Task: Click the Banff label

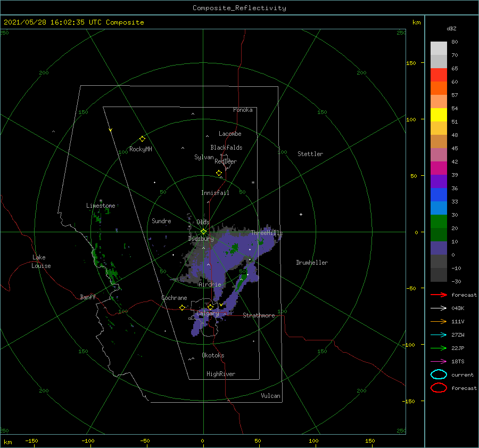Action: [x=88, y=297]
